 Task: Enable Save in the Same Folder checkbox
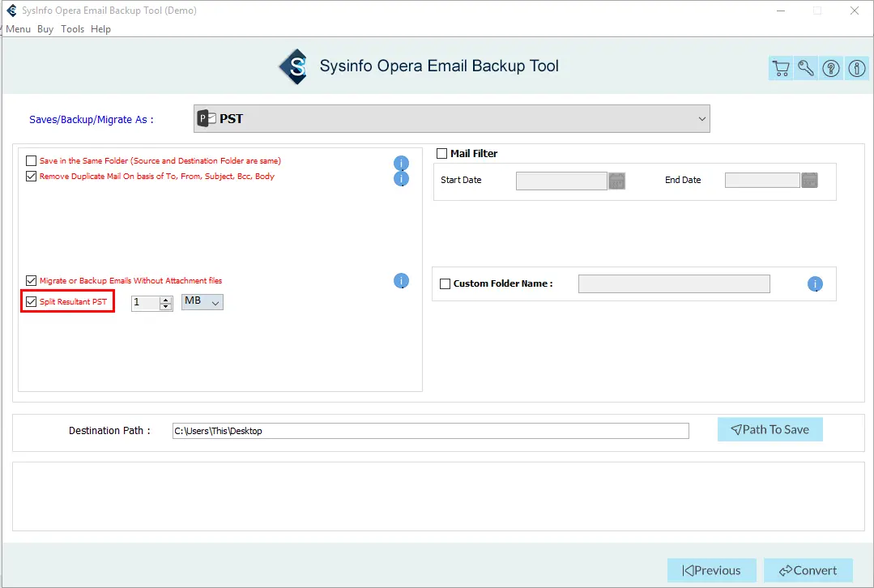pyautogui.click(x=32, y=161)
